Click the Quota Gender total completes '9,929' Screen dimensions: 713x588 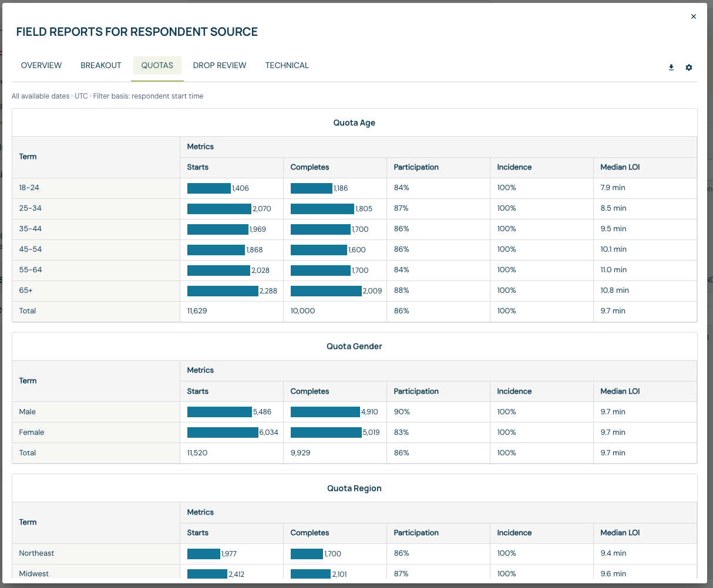tap(301, 453)
